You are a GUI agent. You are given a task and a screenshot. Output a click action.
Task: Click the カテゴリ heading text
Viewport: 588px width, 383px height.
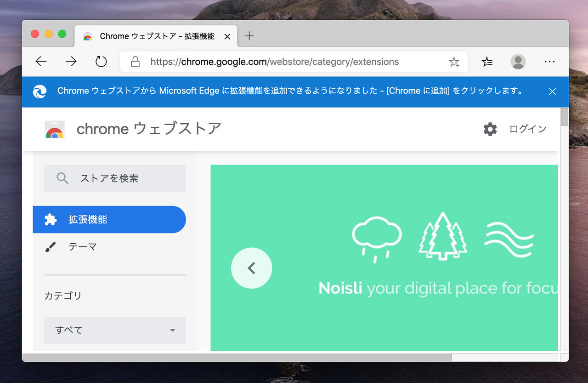pos(63,296)
